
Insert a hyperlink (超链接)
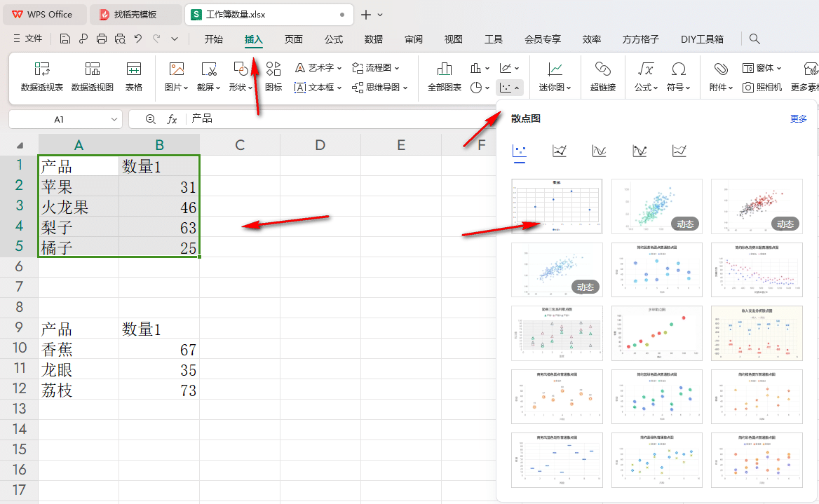[603, 76]
